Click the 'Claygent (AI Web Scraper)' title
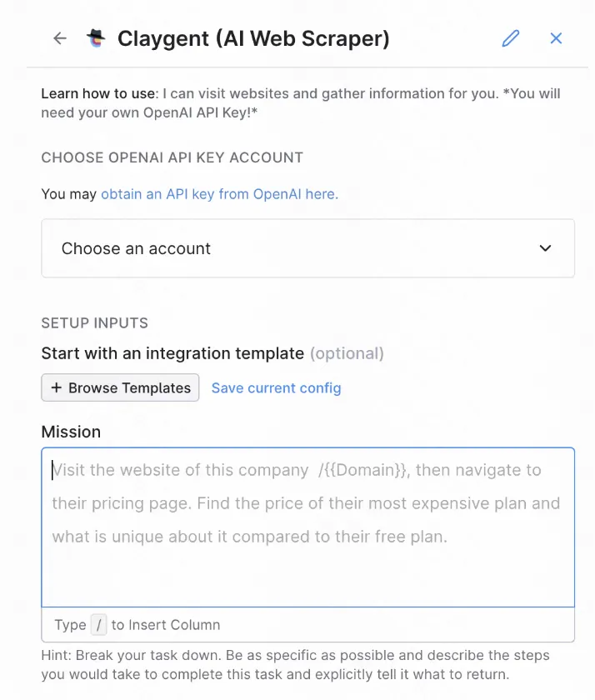 (253, 38)
